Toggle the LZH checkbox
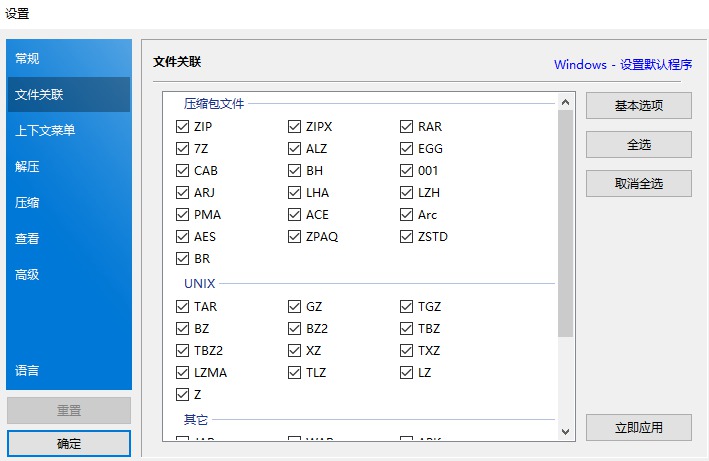 (406, 193)
